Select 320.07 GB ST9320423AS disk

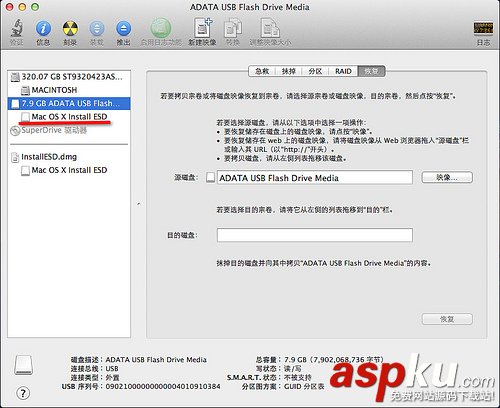click(69, 77)
